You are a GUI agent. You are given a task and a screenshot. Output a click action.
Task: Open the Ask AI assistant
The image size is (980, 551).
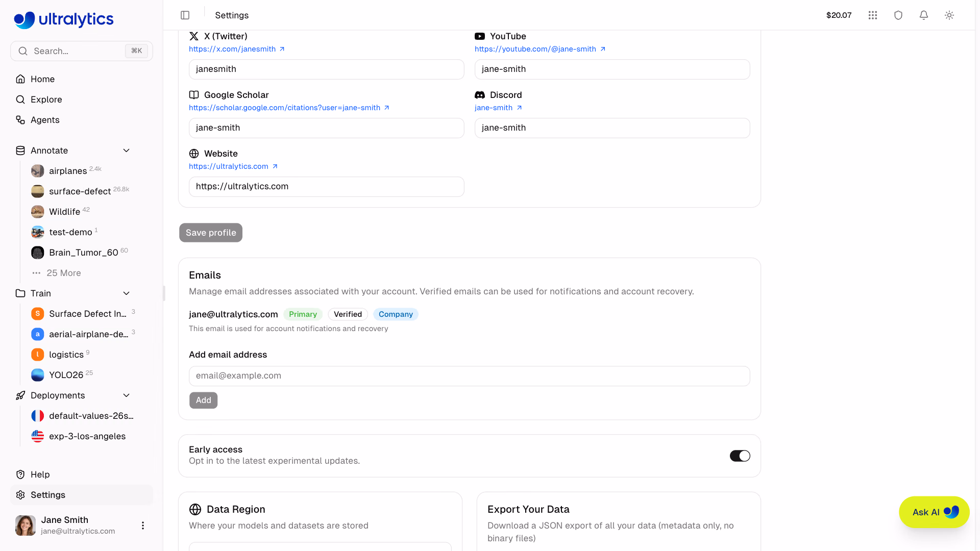tap(934, 512)
